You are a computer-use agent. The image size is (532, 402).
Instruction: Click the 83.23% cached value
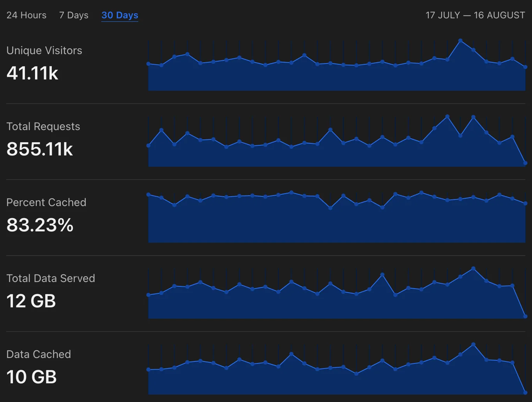(40, 225)
